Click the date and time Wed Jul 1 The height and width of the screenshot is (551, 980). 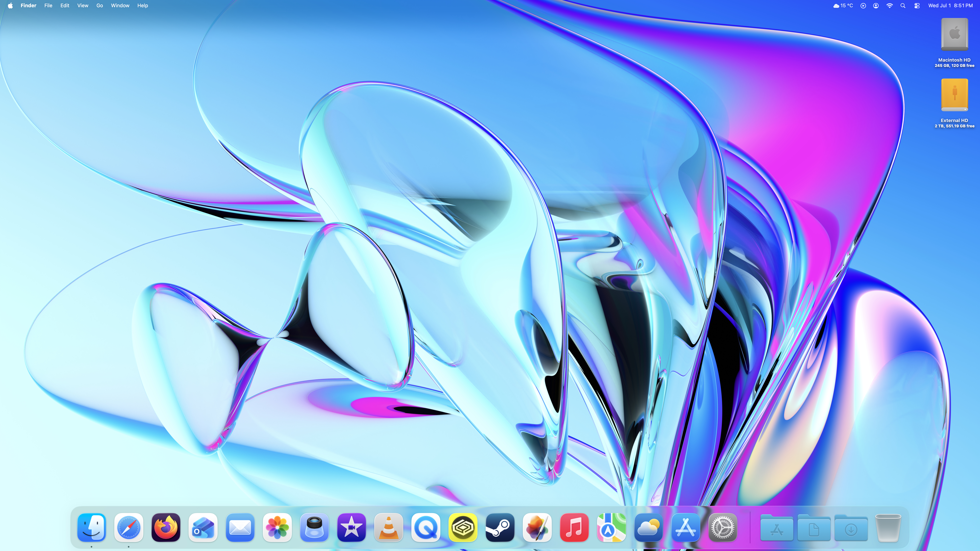[x=950, y=6]
